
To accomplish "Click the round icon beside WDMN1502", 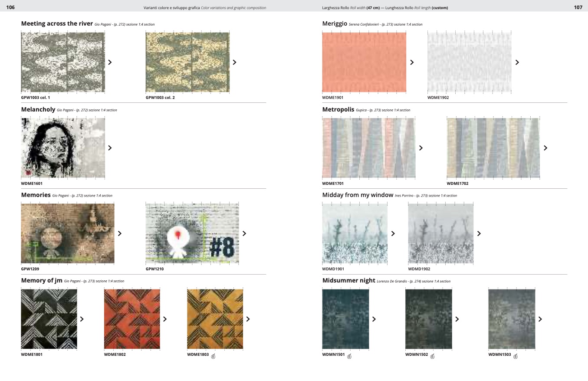I will [x=432, y=356].
